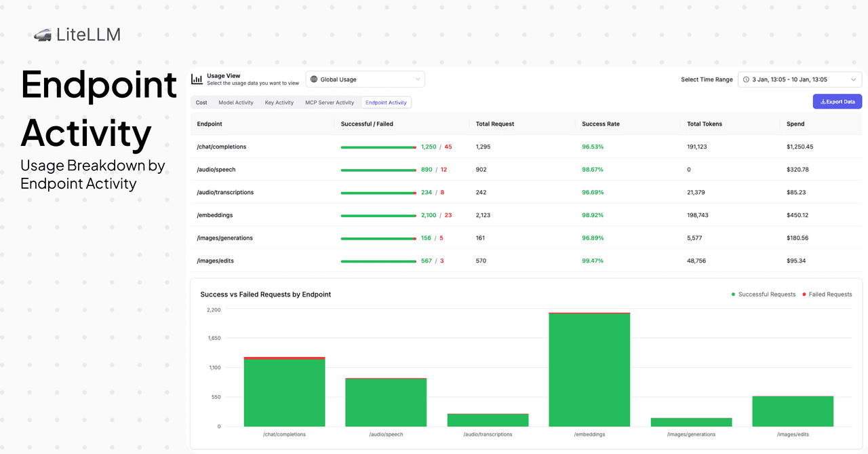This screenshot has width=868, height=454.
Task: Click the Total Request column header
Action: point(495,124)
